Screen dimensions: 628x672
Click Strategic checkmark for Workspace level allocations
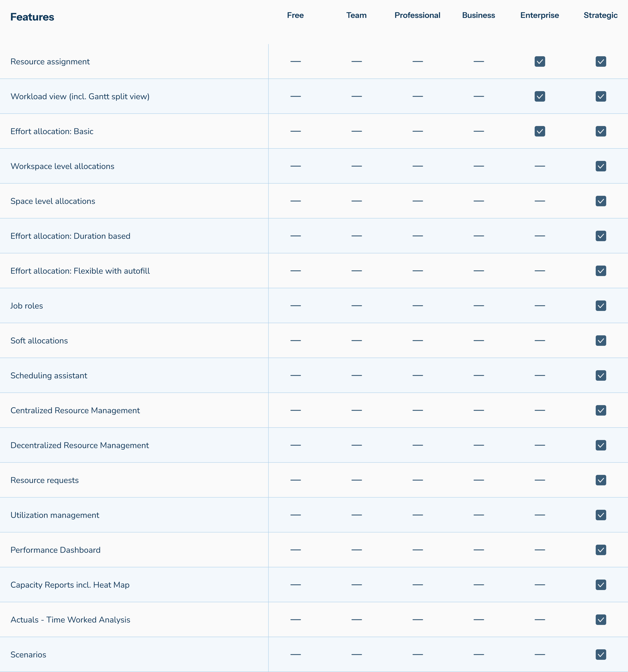(601, 166)
